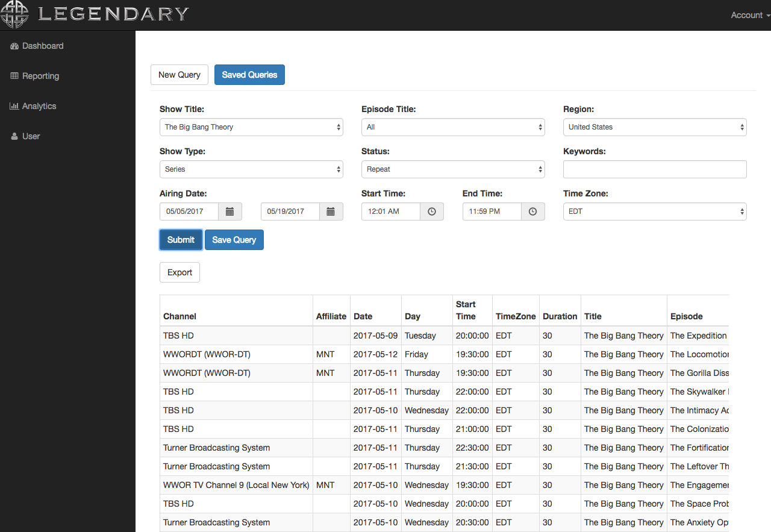771x532 pixels.
Task: Click the Legendary logo emblem
Action: [x=14, y=14]
